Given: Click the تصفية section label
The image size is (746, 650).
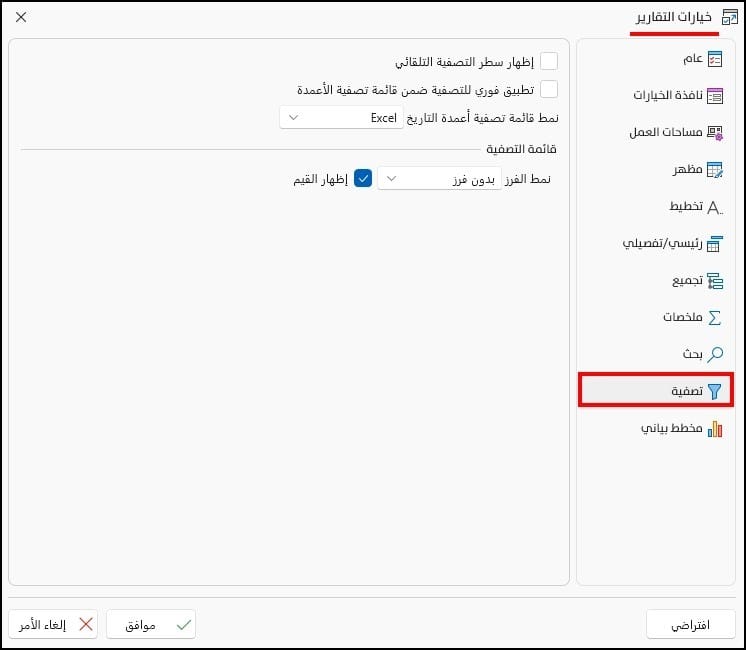Looking at the screenshot, I should [x=687, y=391].
